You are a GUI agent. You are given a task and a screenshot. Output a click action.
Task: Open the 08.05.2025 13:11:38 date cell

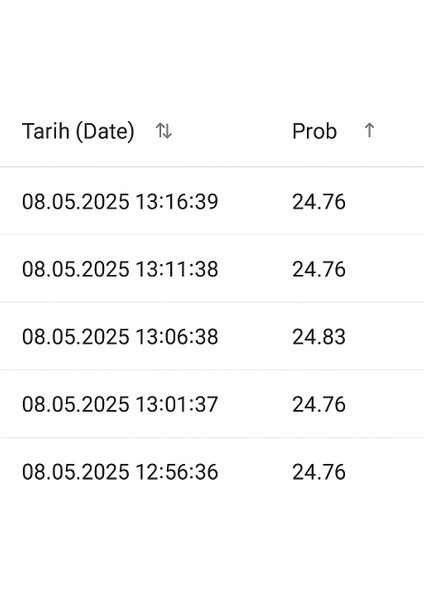coord(120,269)
